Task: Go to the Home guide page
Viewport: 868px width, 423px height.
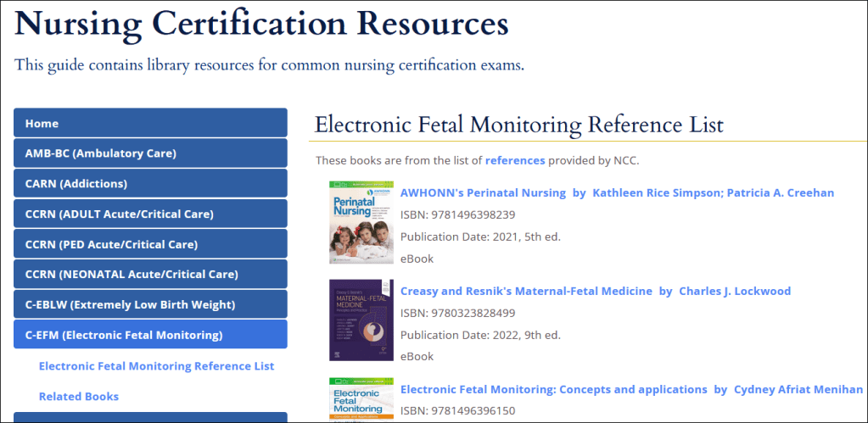Action: [x=150, y=123]
